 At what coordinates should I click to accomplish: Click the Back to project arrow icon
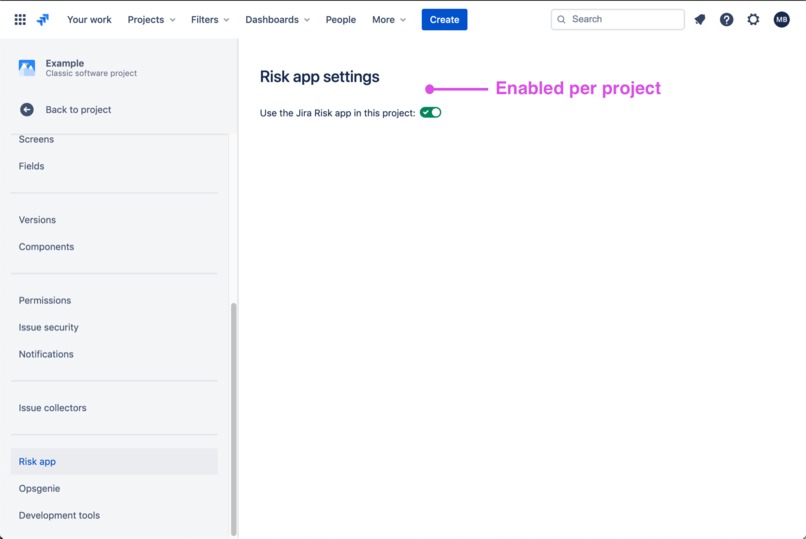point(27,109)
